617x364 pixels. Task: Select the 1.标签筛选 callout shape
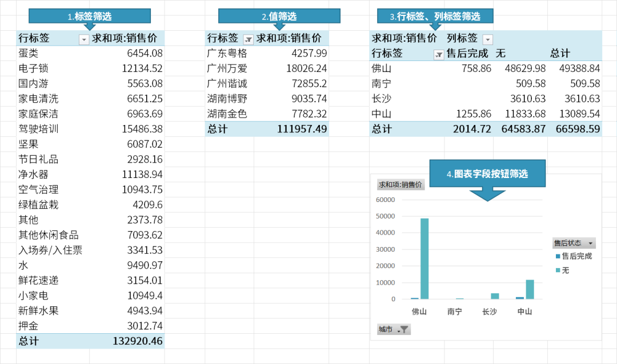(x=90, y=17)
